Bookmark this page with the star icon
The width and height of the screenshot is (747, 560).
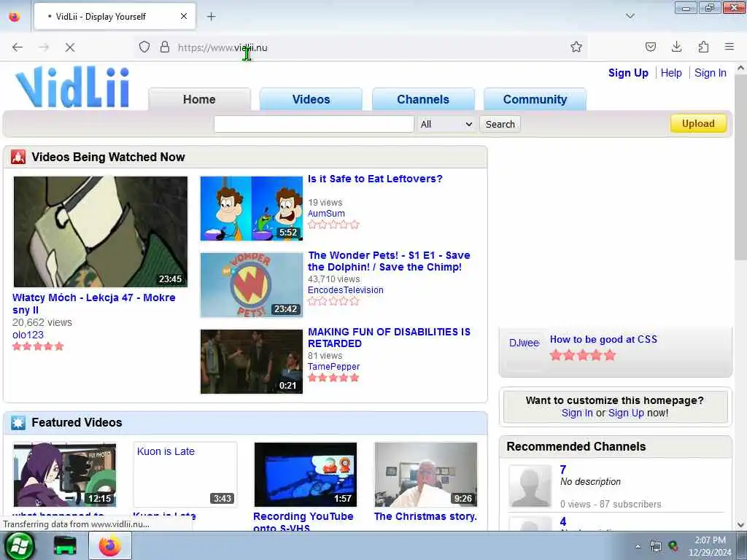click(576, 47)
